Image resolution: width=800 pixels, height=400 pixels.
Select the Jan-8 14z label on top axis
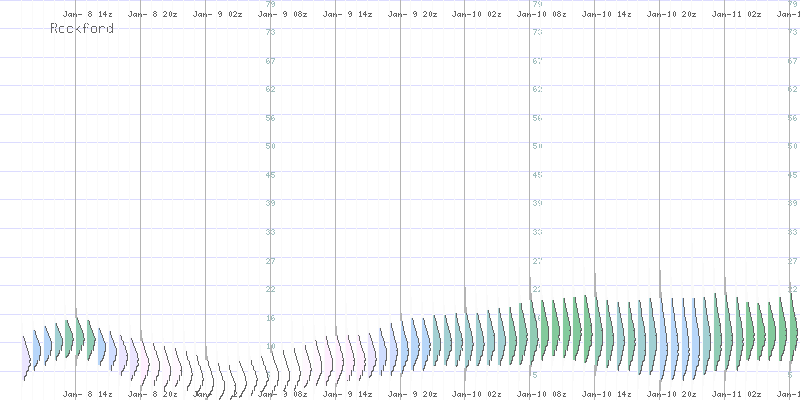click(x=87, y=16)
